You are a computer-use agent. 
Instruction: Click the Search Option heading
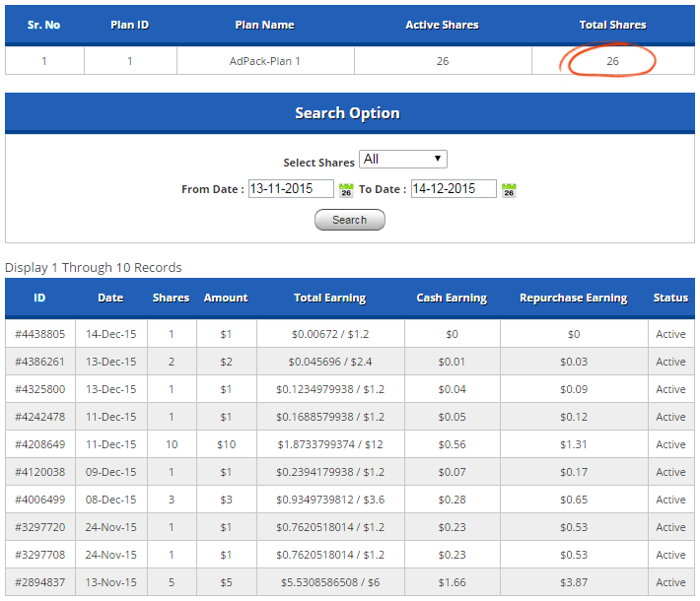tap(347, 113)
